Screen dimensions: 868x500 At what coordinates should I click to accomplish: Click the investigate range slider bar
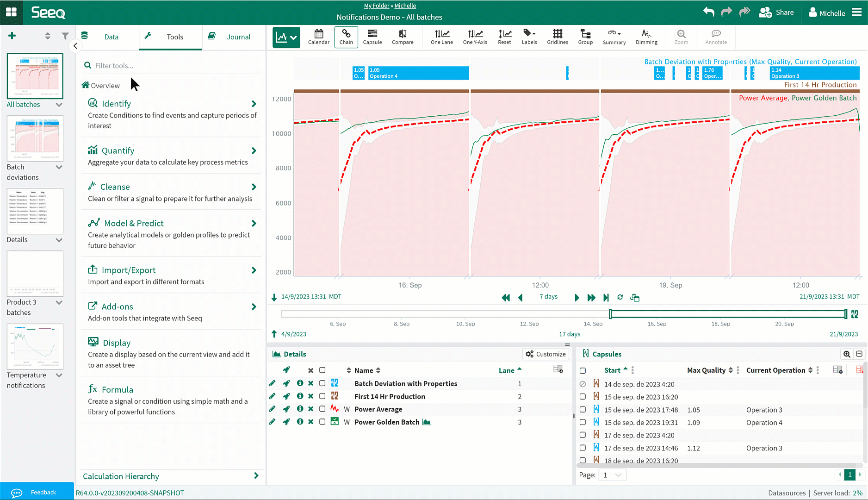point(728,314)
